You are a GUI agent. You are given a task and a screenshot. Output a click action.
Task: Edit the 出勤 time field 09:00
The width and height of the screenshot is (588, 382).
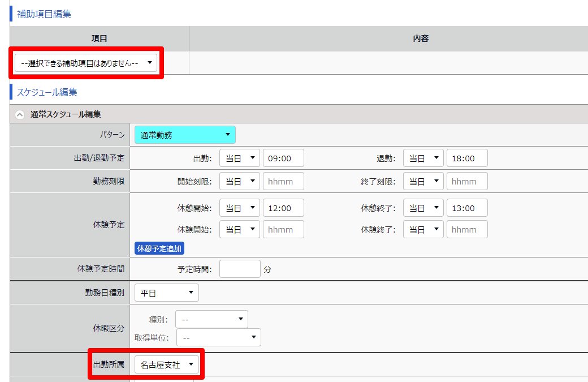283,158
